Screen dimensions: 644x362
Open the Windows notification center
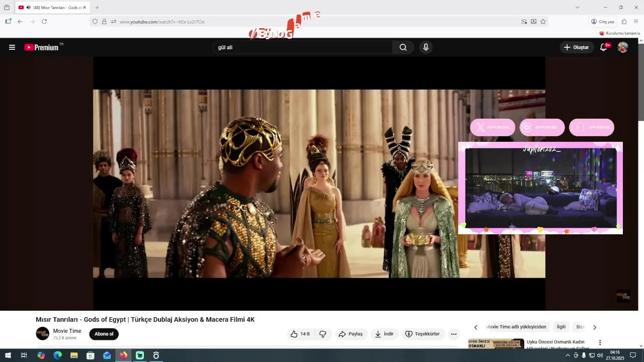click(633, 355)
